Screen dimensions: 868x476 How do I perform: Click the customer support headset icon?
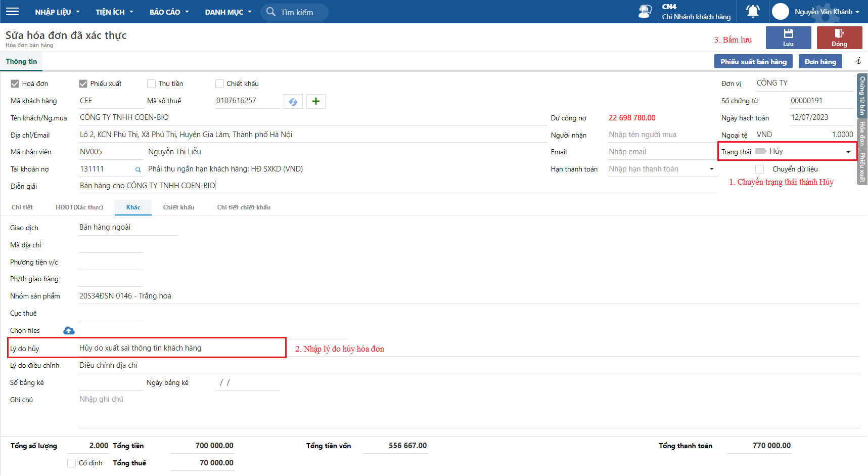645,12
